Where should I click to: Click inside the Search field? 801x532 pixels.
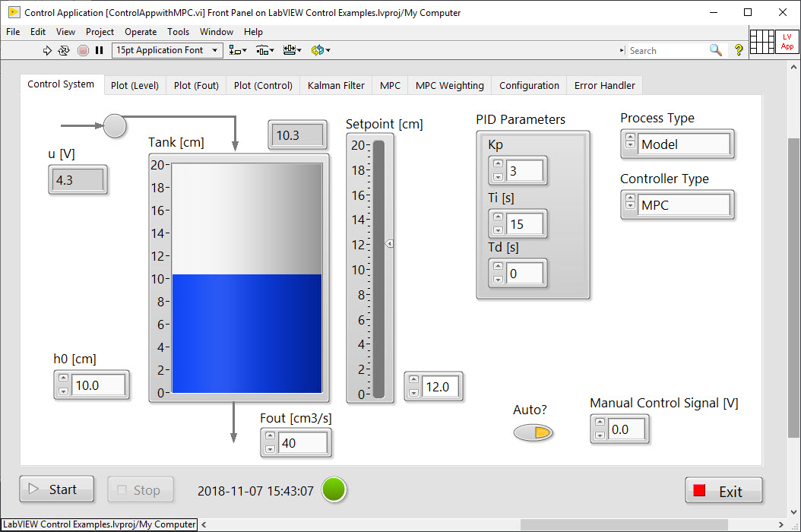(666, 51)
